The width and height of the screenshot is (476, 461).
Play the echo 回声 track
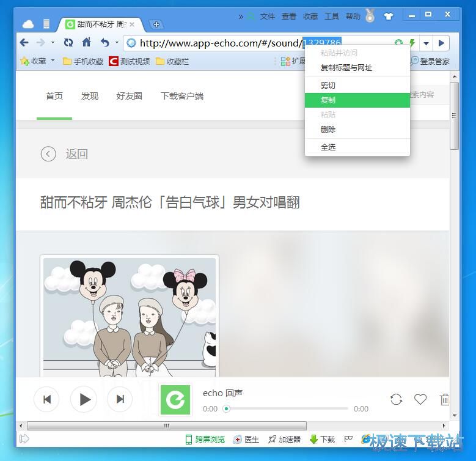84,399
